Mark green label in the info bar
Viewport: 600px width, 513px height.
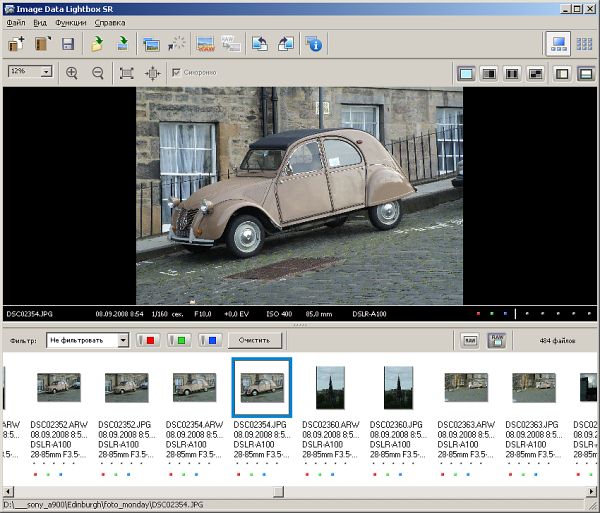pos(492,314)
